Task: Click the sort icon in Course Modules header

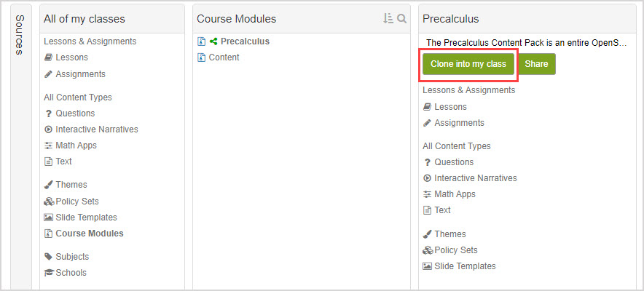Action: click(388, 18)
